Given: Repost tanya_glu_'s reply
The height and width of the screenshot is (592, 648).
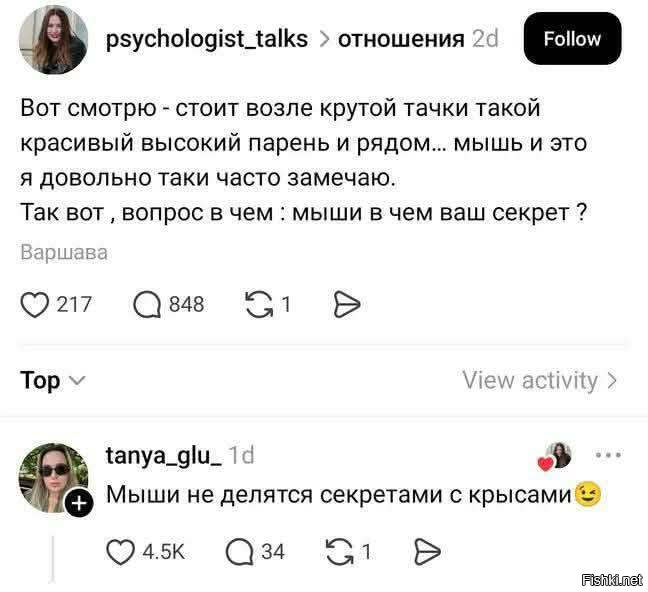Looking at the screenshot, I should coord(341,551).
